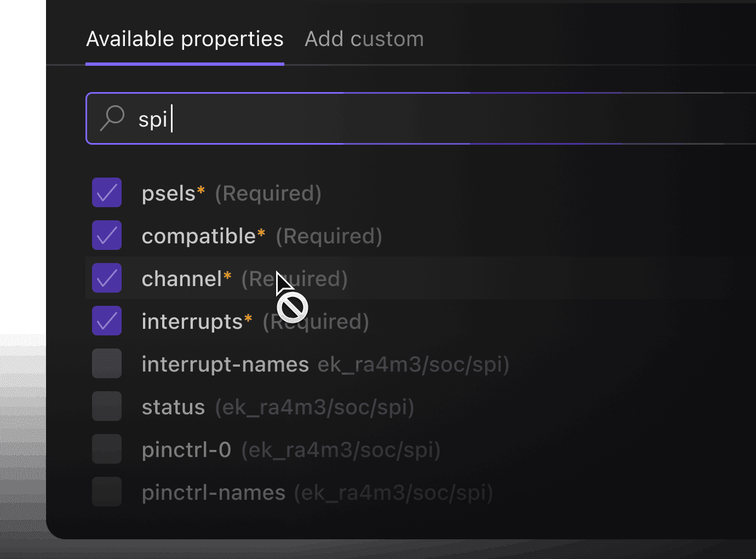Tick the pinctrl-0 checkbox
Screen dimensions: 756x559
click(107, 449)
